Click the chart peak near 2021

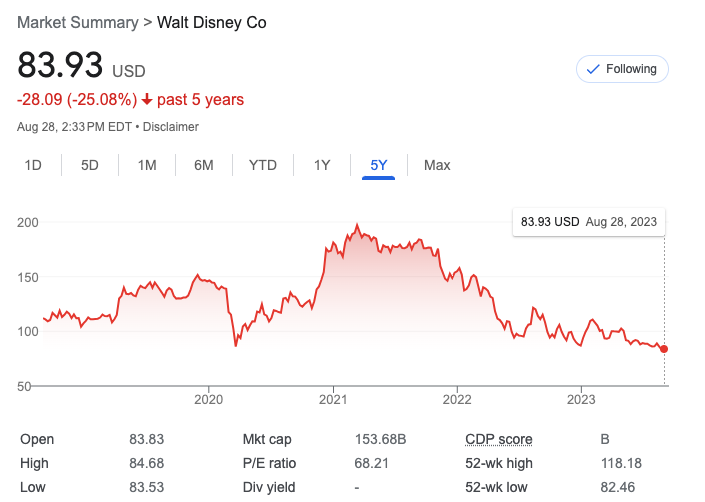tap(358, 226)
